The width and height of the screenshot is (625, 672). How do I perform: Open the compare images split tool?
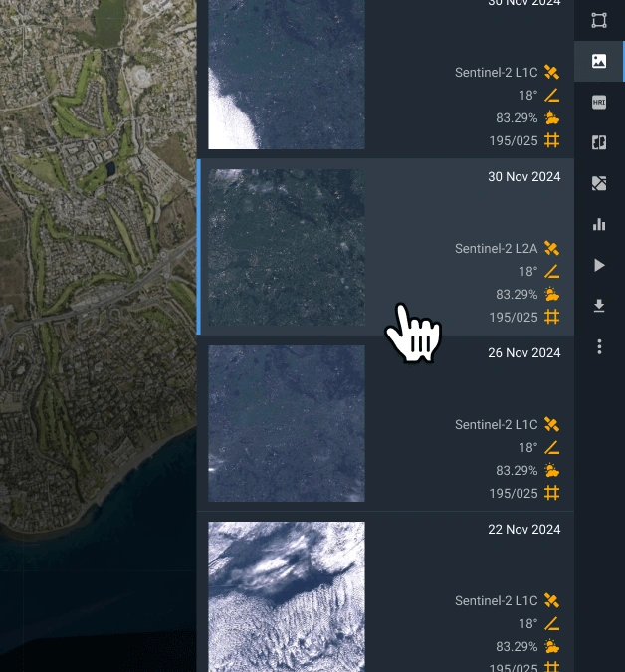pyautogui.click(x=599, y=142)
